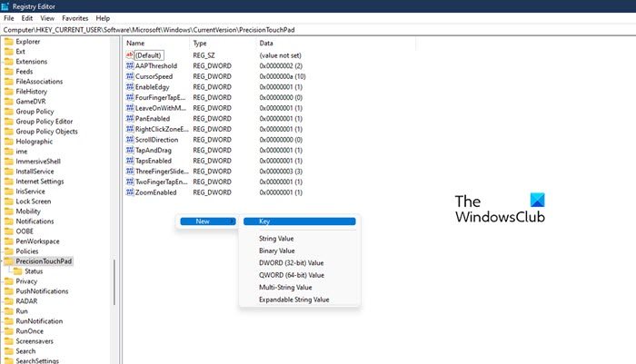Click the CursorSpeed DWORD value icon
The height and width of the screenshot is (364, 636).
130,76
